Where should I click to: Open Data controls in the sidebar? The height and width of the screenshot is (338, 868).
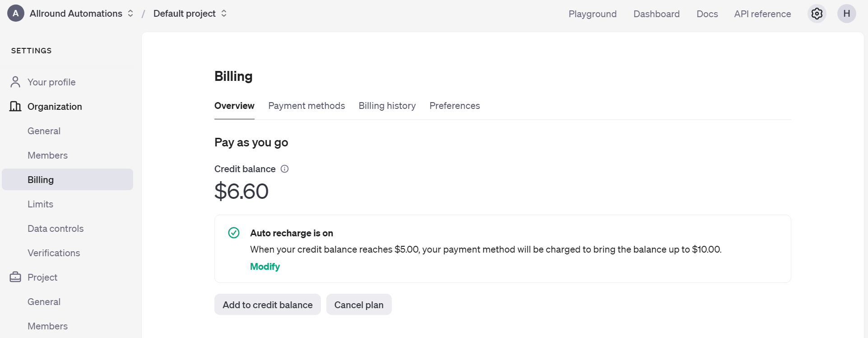click(56, 228)
